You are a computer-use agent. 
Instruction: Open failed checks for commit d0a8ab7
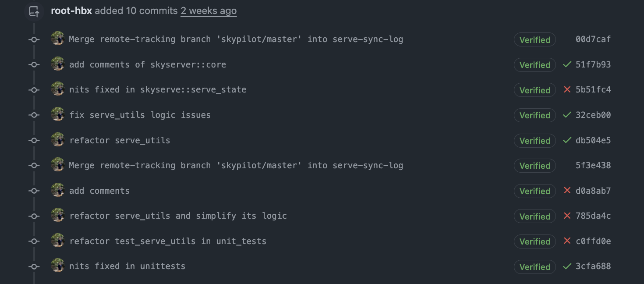pyautogui.click(x=567, y=191)
